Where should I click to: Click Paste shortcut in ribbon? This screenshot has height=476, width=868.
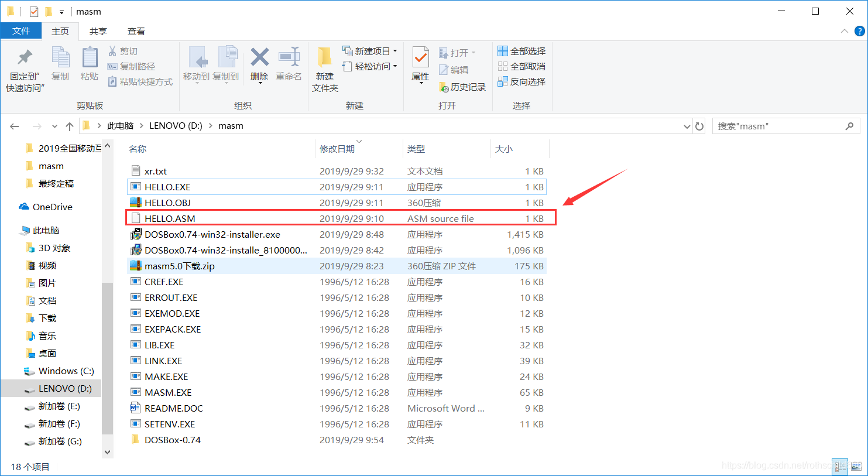tap(140, 81)
